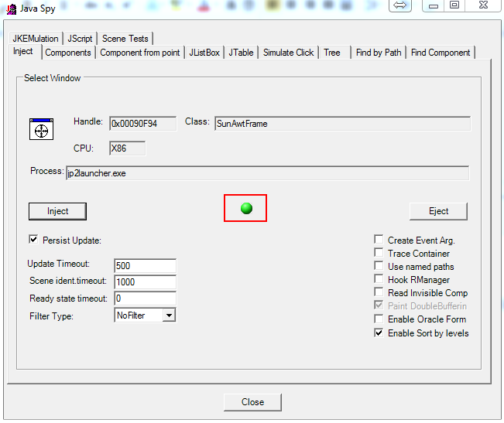Select the Scene Tests tab
This screenshot has width=504, height=423.
[125, 39]
